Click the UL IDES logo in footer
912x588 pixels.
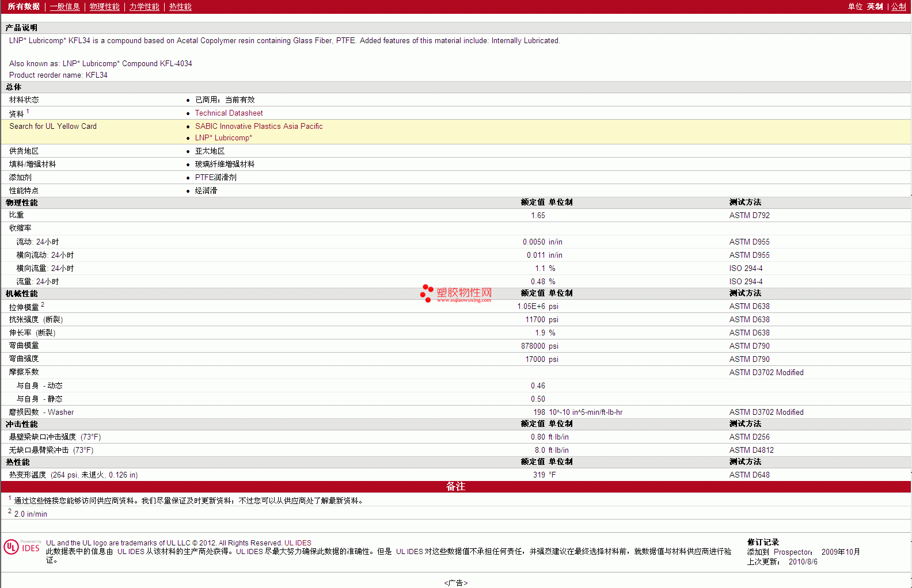[x=22, y=547]
